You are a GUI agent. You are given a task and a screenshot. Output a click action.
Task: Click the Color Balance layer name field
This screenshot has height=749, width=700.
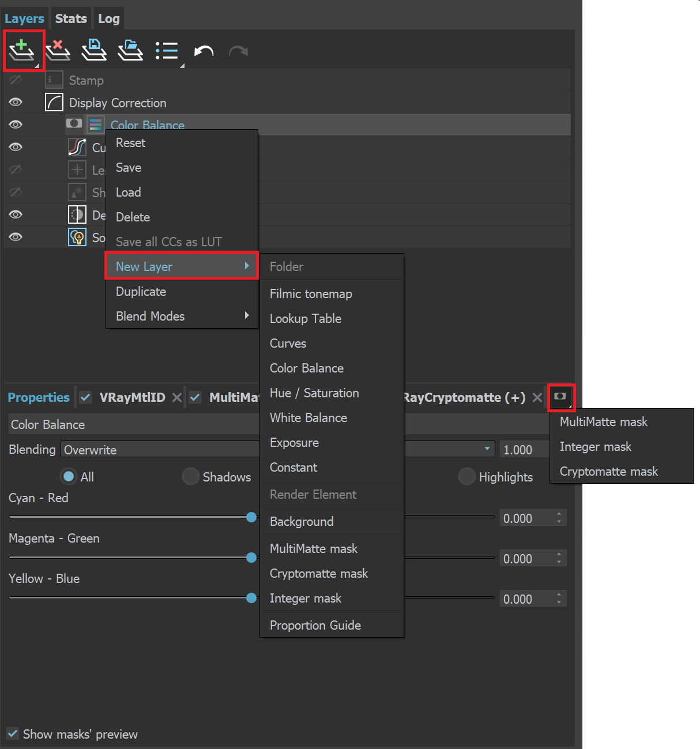coord(279,424)
